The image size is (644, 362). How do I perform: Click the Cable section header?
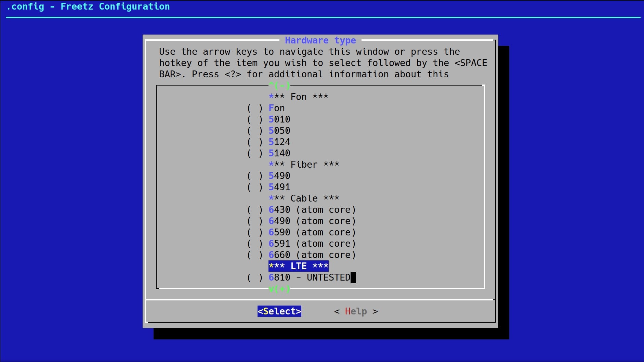tap(304, 198)
